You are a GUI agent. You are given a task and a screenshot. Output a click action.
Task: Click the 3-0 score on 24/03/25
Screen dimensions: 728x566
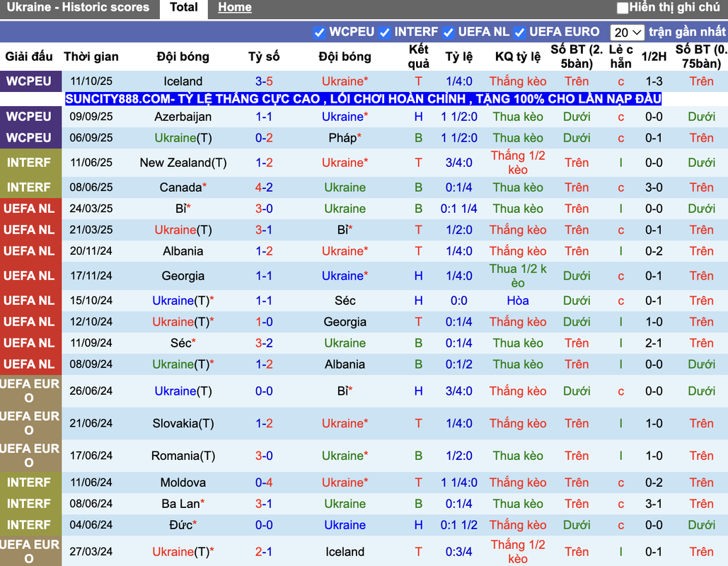(x=264, y=209)
